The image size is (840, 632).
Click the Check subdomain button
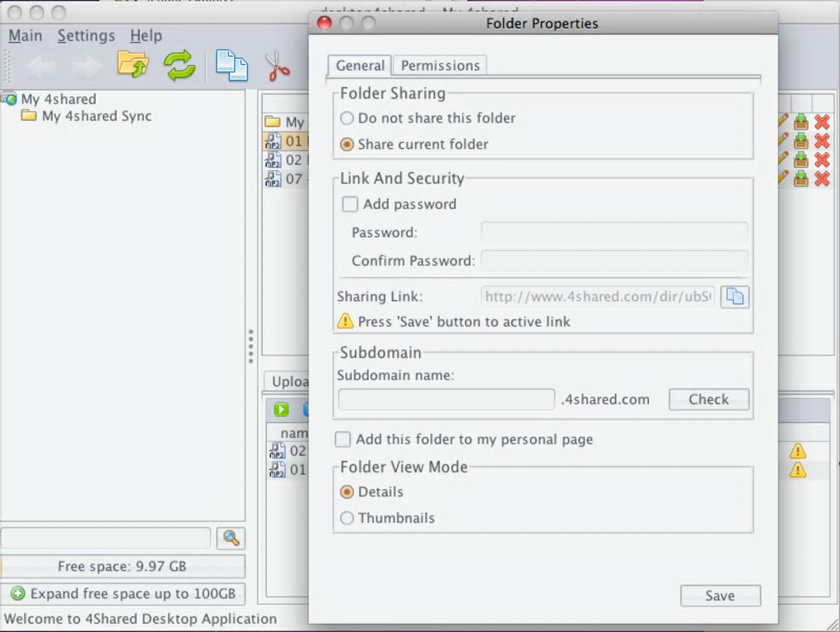[x=709, y=399]
